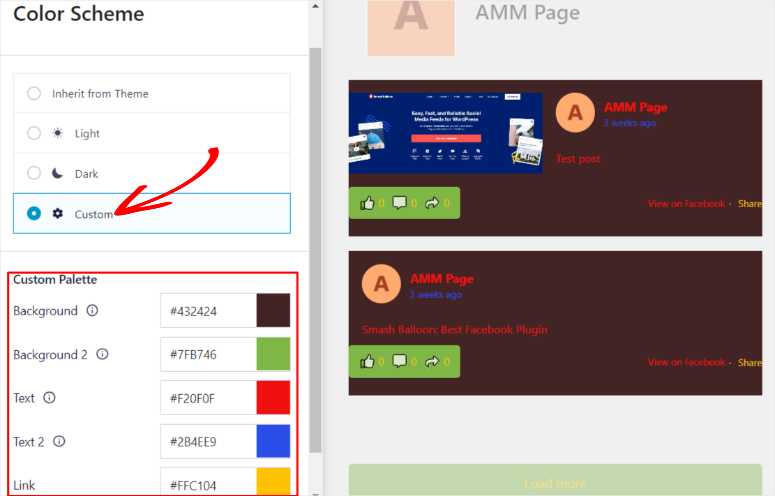Open the info icon next to Text 2
The width and height of the screenshot is (775, 496).
pyautogui.click(x=59, y=441)
